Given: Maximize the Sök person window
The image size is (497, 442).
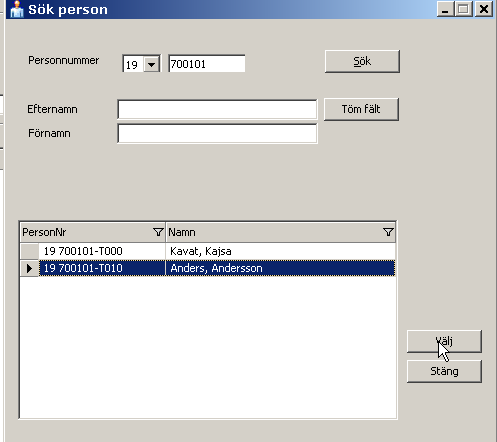Looking at the screenshot, I should click(463, 9).
